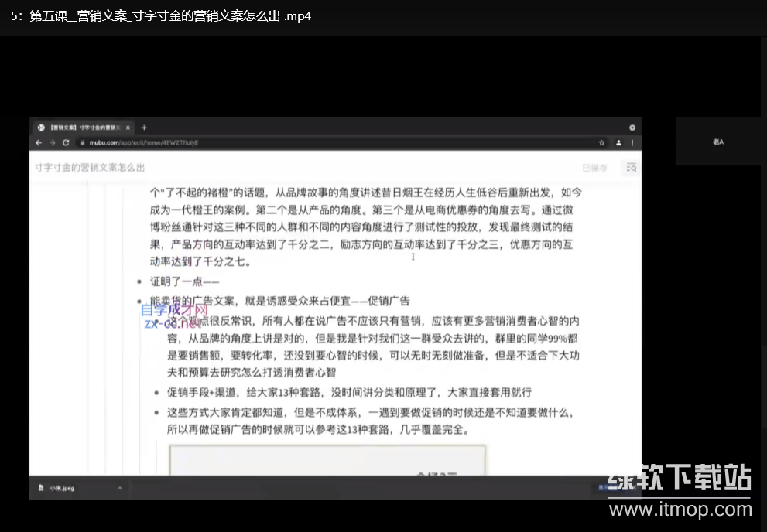Open the Chrome profile avatar icon
767x532 pixels.
click(618, 143)
